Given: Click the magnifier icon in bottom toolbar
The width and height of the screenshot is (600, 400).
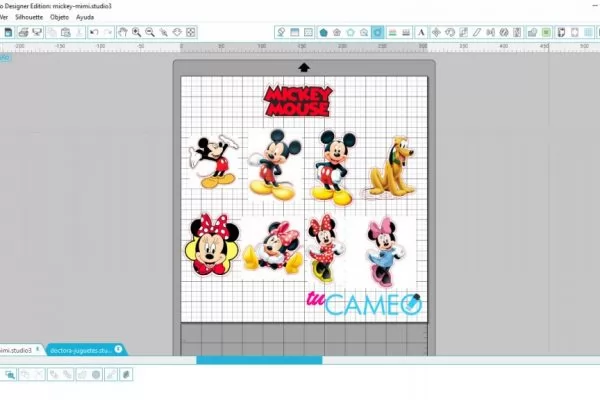Looking at the screenshot, I should point(10,374).
